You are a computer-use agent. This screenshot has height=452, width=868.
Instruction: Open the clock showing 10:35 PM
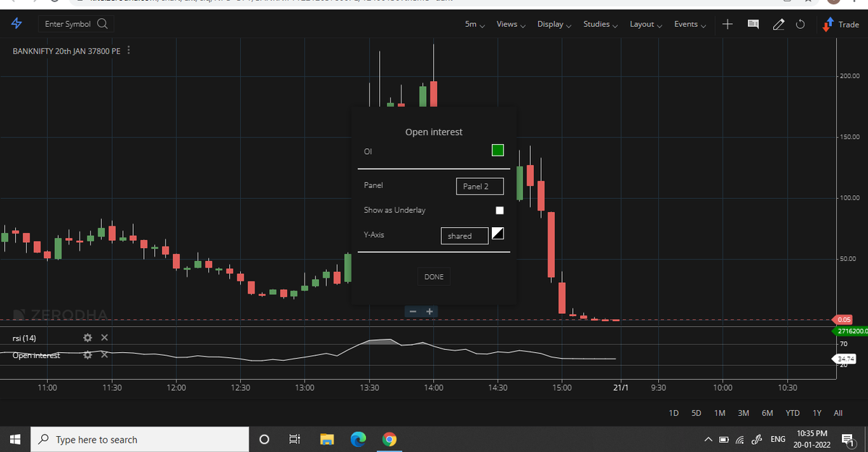[x=812, y=439]
